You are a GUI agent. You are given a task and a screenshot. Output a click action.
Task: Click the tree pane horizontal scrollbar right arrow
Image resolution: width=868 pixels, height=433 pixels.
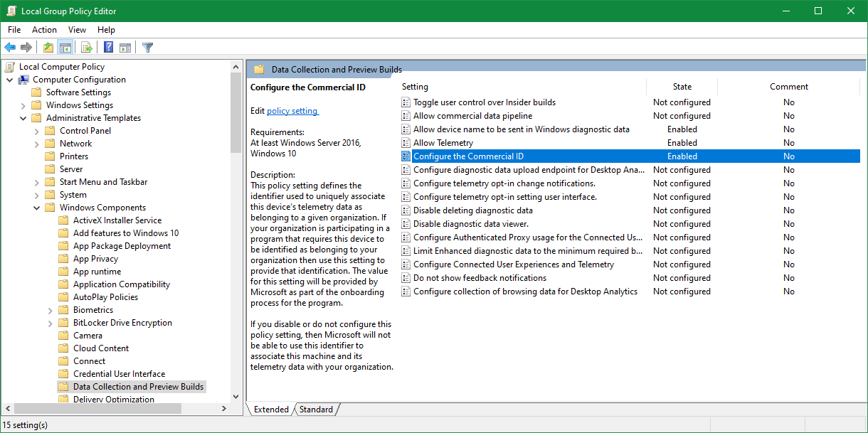pyautogui.click(x=223, y=409)
